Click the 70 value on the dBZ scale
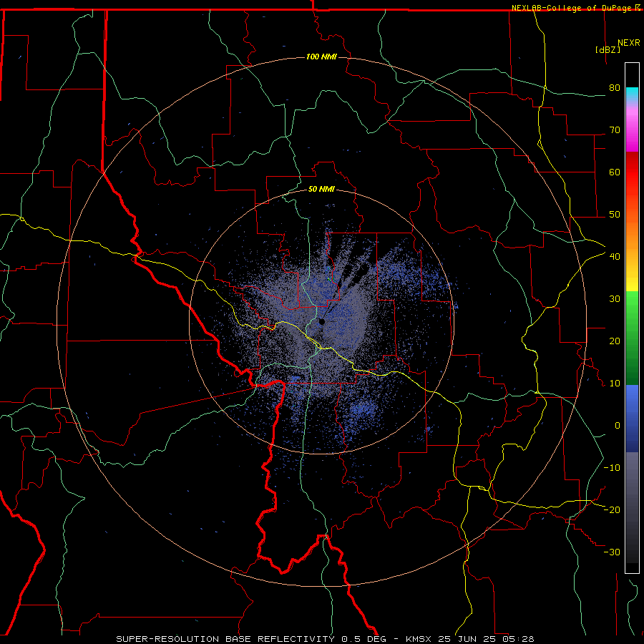 click(x=615, y=130)
